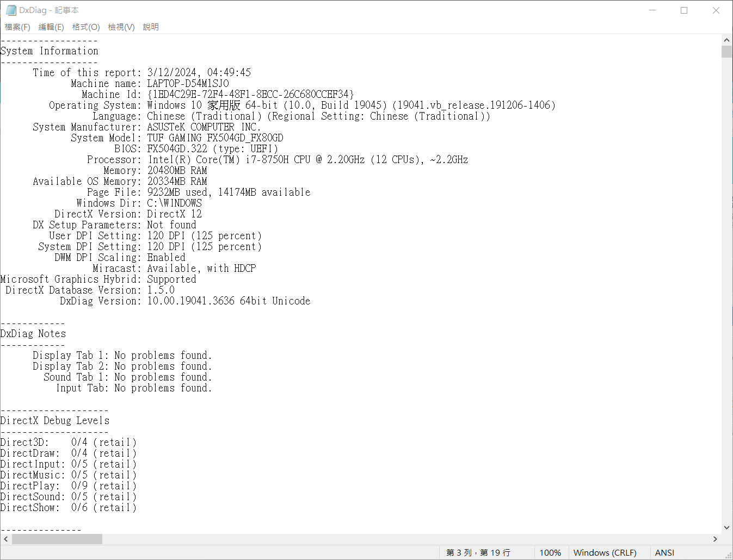Click the vertical scrollbar up arrow
This screenshot has height=560, width=733.
click(x=726, y=40)
